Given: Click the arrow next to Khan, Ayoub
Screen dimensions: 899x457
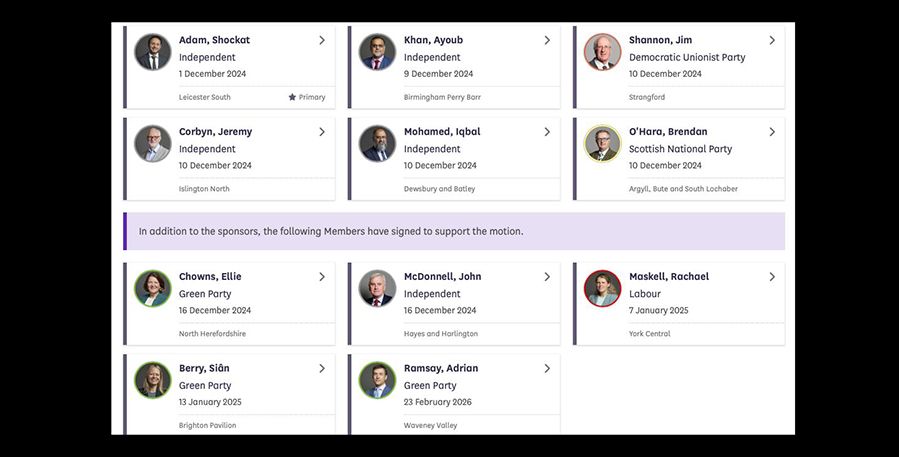Looking at the screenshot, I should pos(547,40).
